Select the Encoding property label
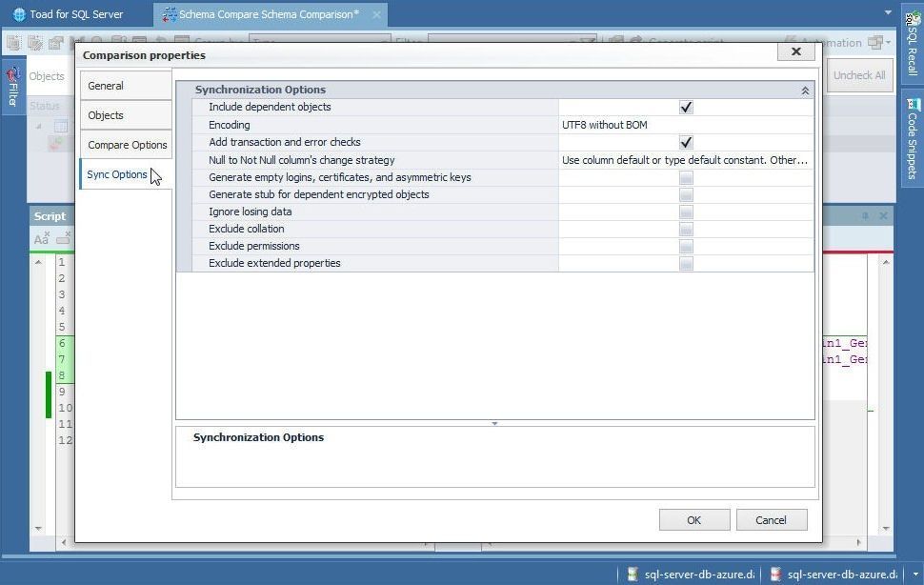The width and height of the screenshot is (924, 585). pos(230,125)
